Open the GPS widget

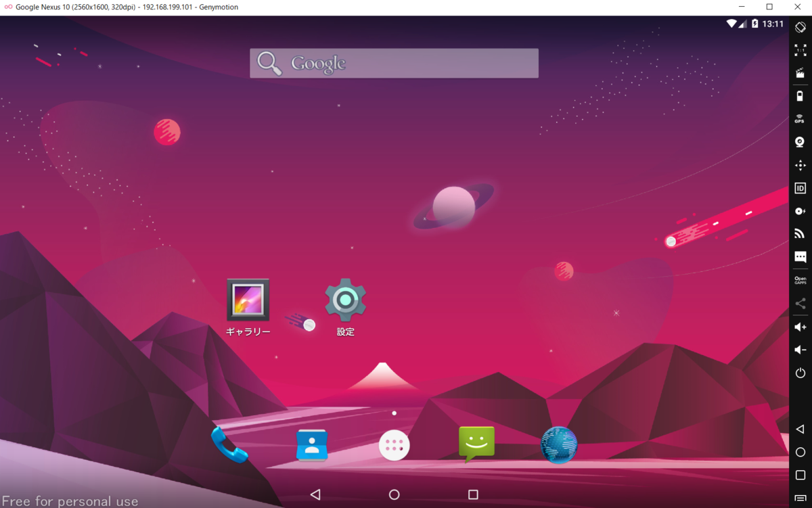(x=800, y=119)
